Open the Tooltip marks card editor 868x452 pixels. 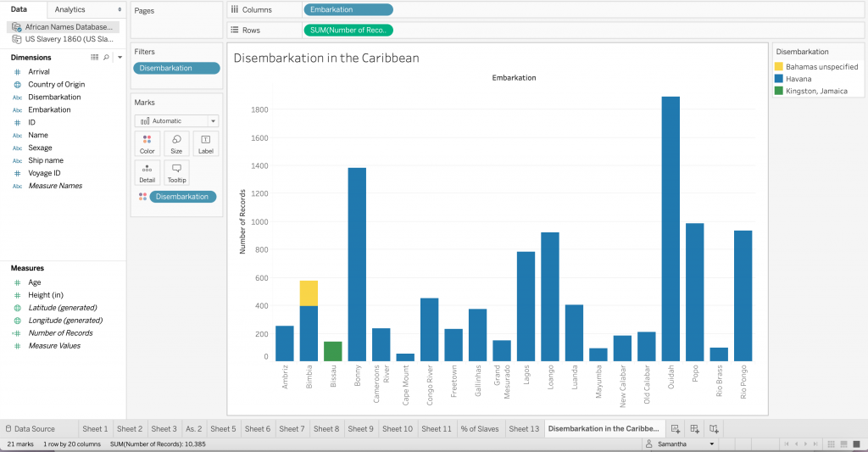pos(176,173)
